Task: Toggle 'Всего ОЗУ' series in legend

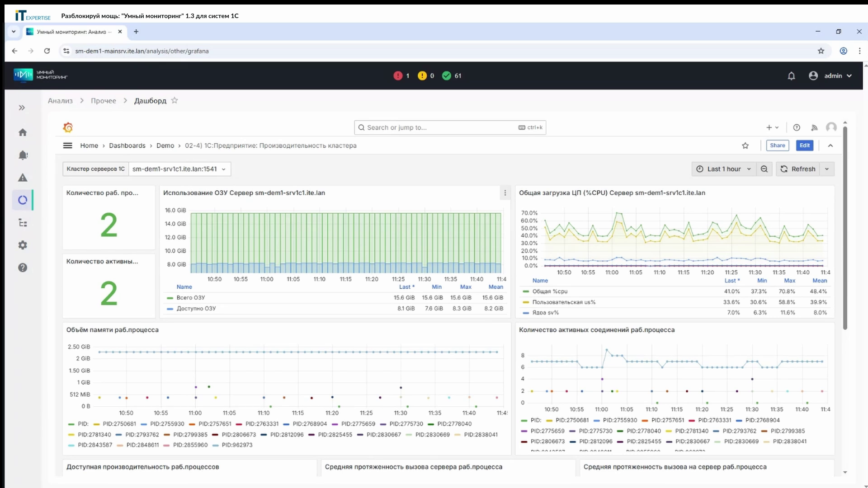Action: point(190,298)
